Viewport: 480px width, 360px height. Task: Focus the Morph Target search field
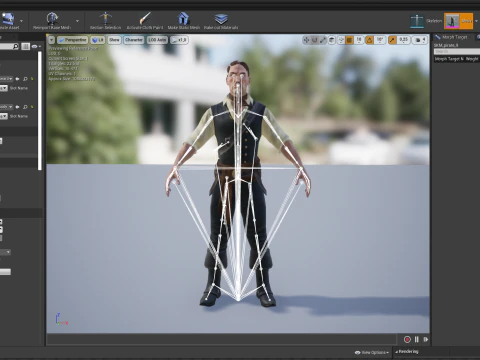(457, 51)
